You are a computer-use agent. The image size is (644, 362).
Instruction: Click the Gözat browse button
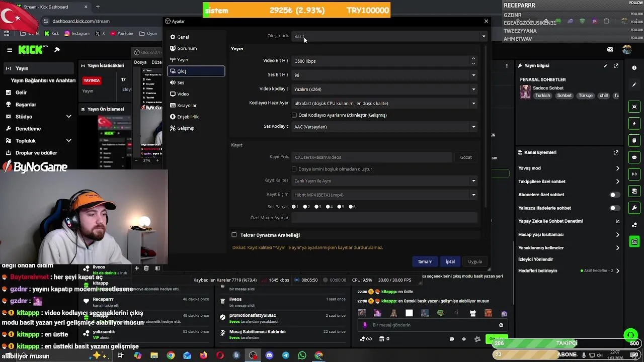click(x=466, y=157)
